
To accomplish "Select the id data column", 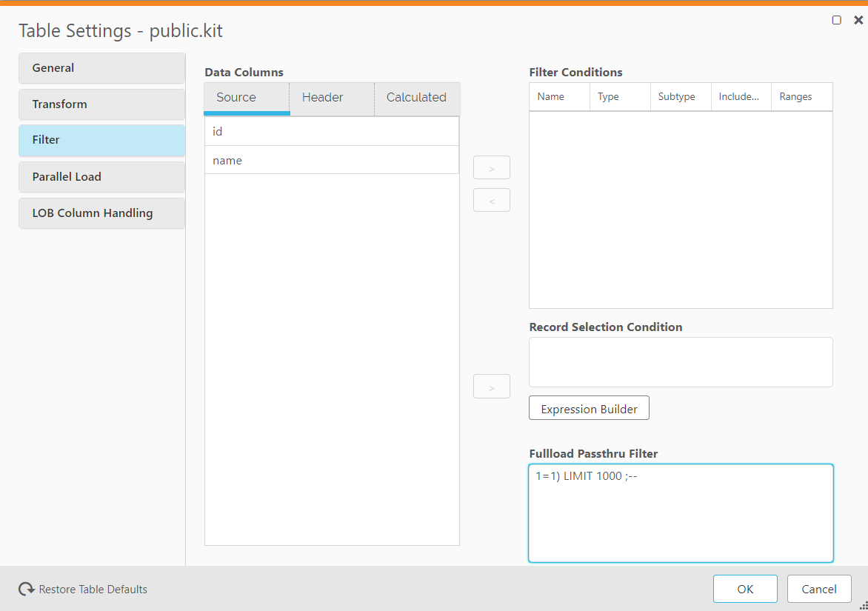I will click(x=331, y=131).
